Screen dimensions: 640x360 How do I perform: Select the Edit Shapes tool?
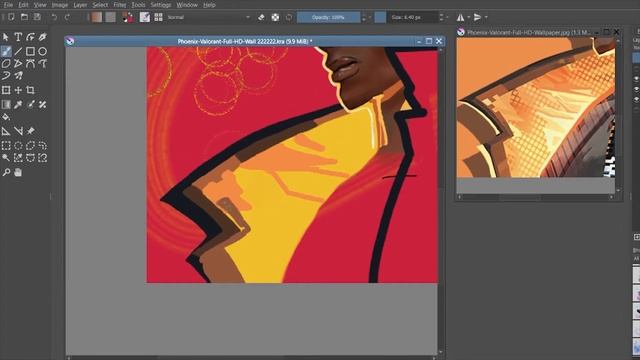tap(30, 37)
